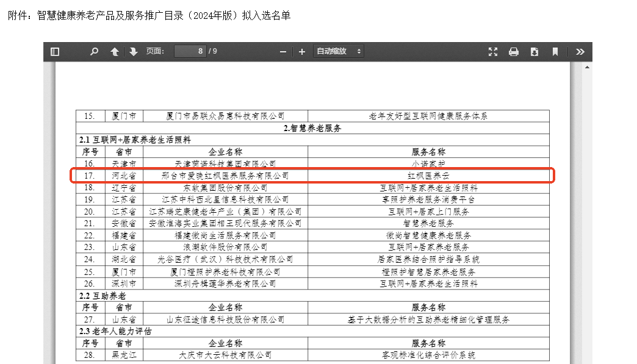Click 互联网+居家上门服务 cell

coord(428,212)
